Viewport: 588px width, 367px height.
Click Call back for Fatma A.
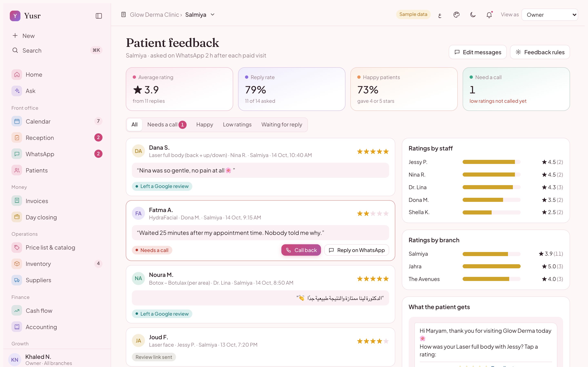click(301, 250)
